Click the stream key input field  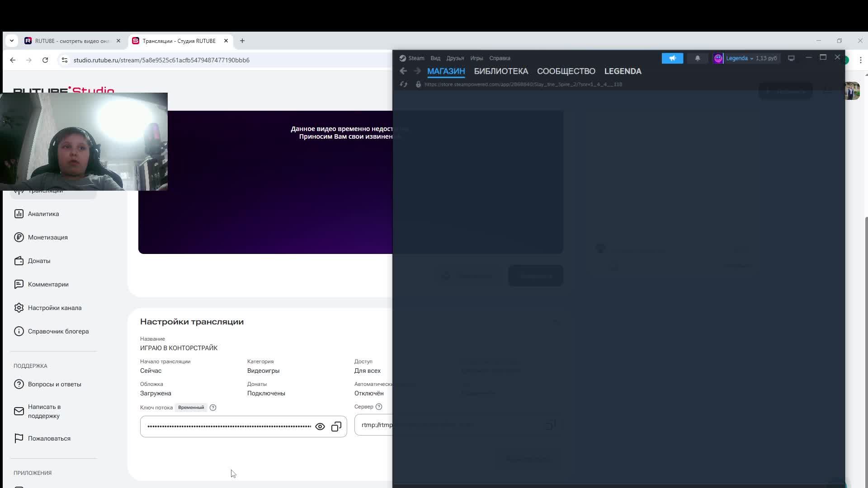(228, 427)
